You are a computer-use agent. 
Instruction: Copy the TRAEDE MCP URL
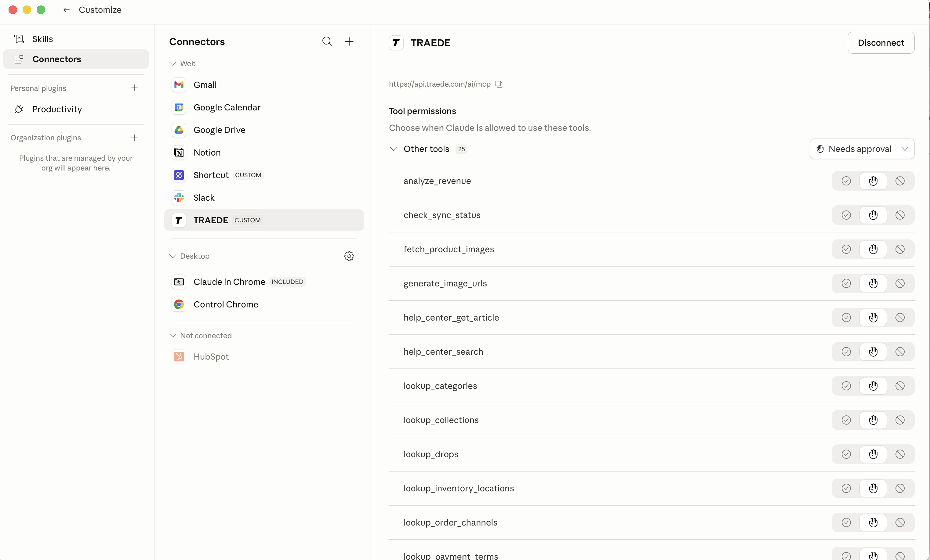coord(499,84)
